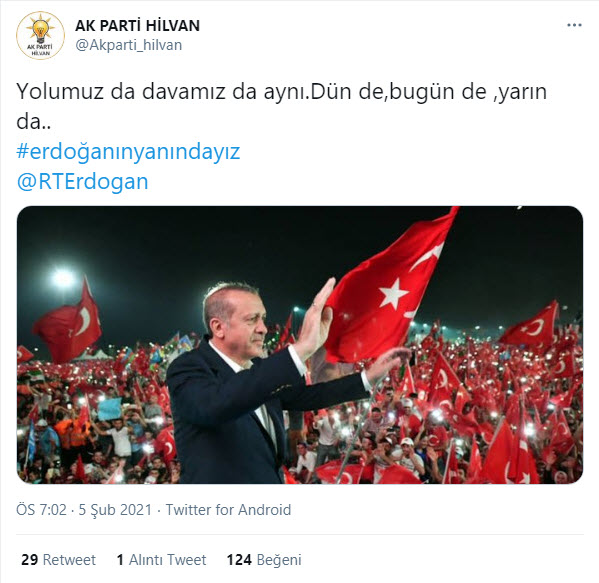Open the @RTErdogan mention link
599x583 pixels.
pyautogui.click(x=82, y=181)
